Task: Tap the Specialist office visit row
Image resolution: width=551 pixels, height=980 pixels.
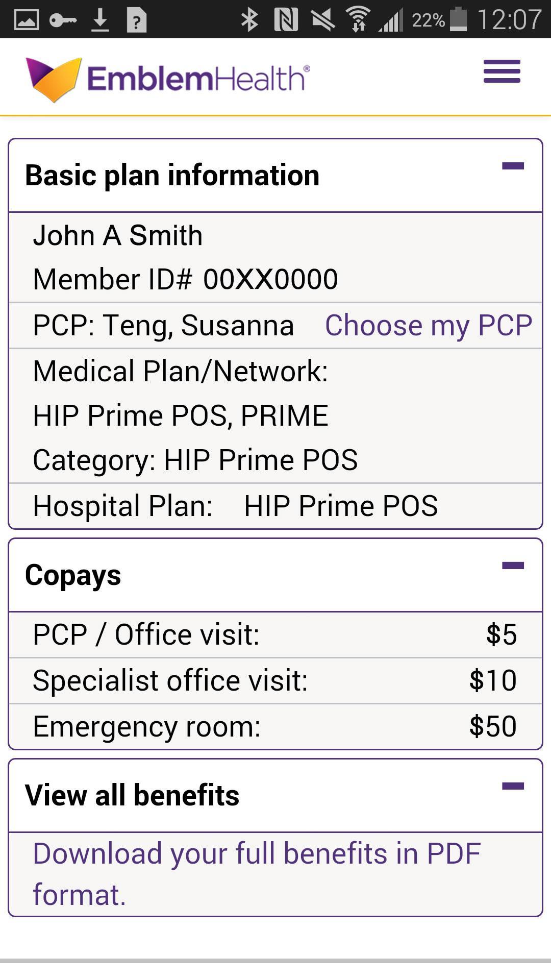Action: [x=275, y=680]
